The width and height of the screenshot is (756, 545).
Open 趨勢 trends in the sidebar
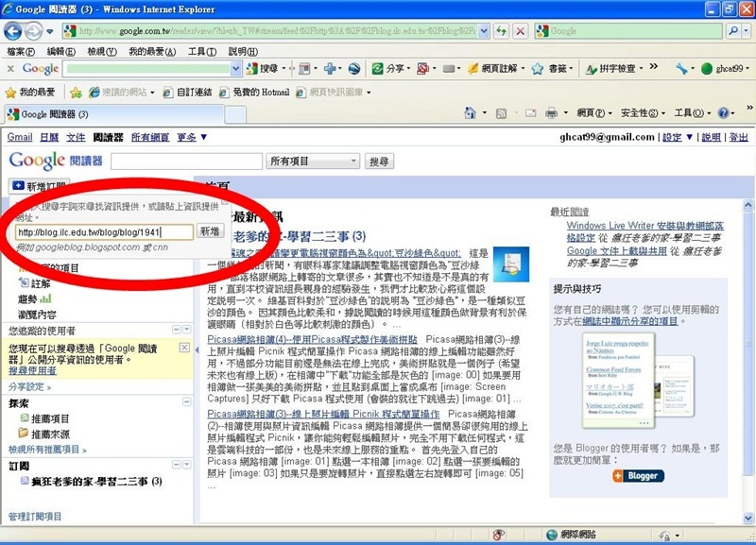(35, 299)
